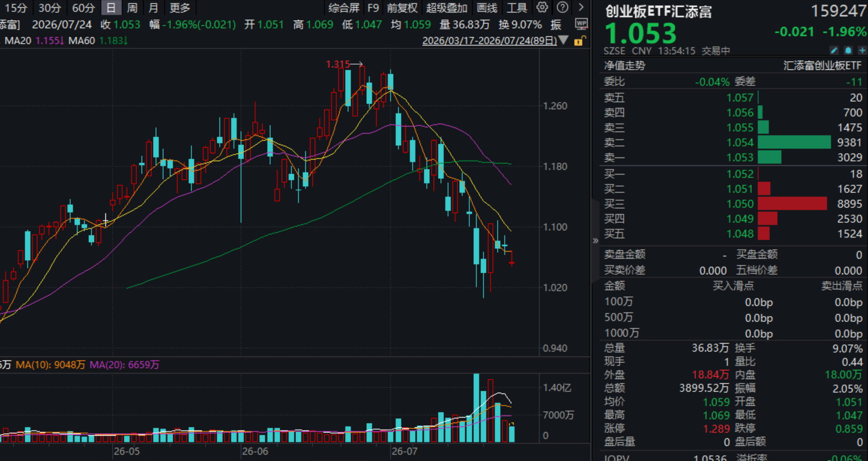This screenshot has width=868, height=461.
Task: Switch to daily (日) candlestick period
Action: [111, 8]
